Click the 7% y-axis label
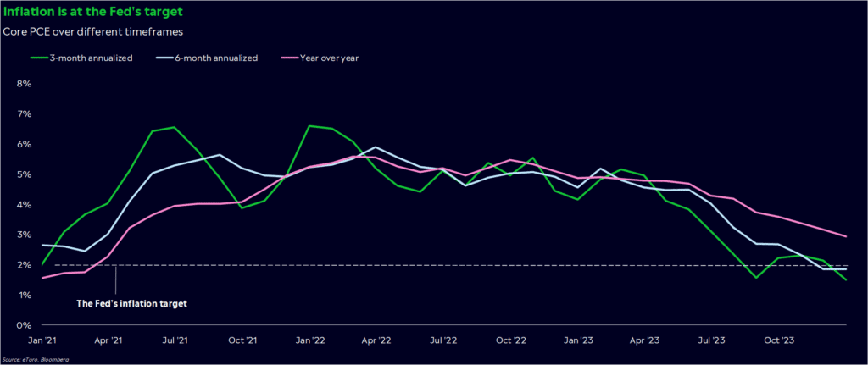The image size is (868, 365). (x=25, y=114)
